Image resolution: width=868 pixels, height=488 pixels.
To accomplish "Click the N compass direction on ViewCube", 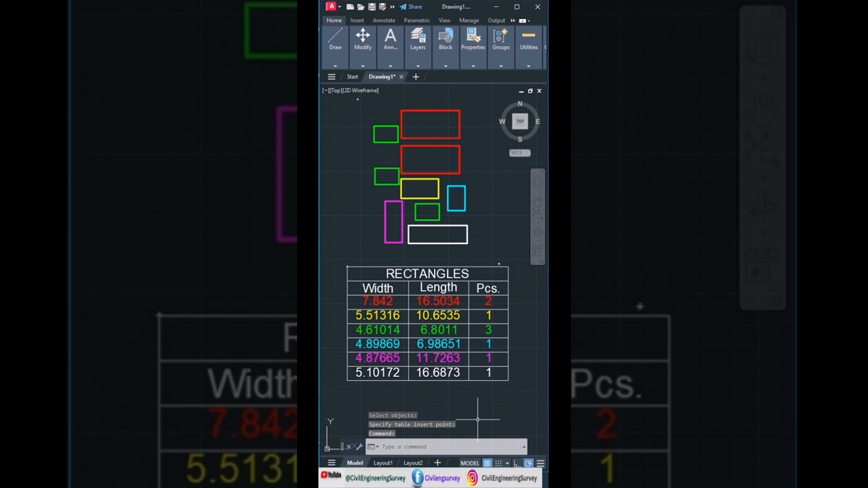I will (520, 104).
